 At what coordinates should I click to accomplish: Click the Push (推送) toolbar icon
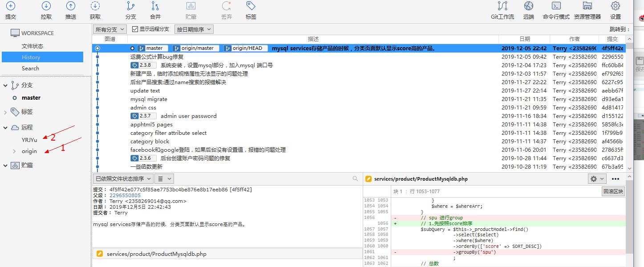70,6
